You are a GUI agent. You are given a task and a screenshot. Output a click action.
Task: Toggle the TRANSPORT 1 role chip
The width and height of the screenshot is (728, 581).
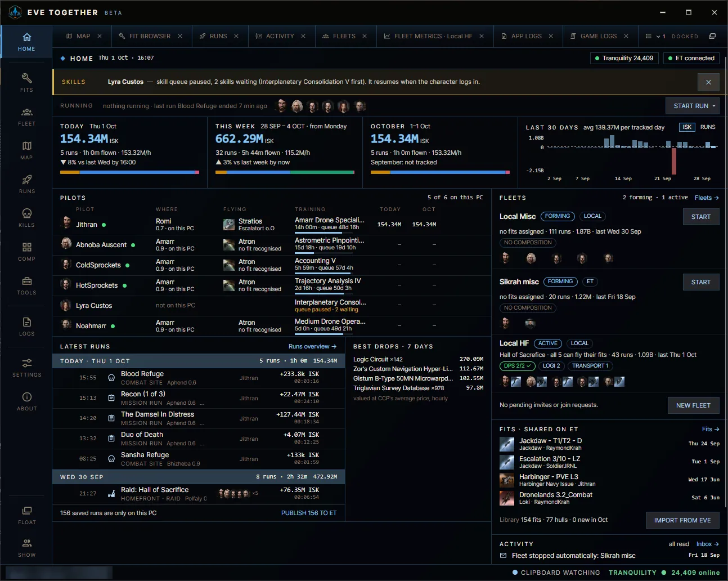pyautogui.click(x=590, y=366)
